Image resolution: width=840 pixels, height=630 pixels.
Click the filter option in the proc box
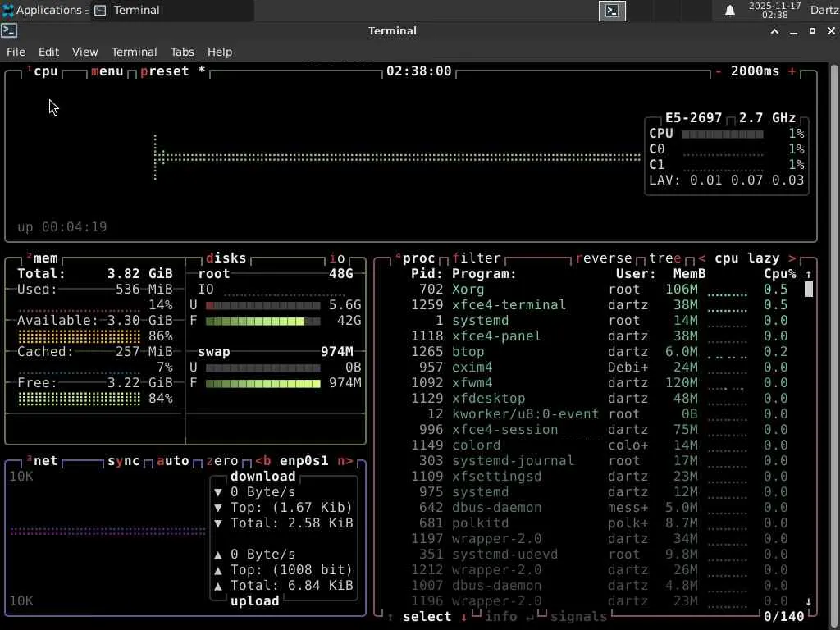pyautogui.click(x=476, y=258)
